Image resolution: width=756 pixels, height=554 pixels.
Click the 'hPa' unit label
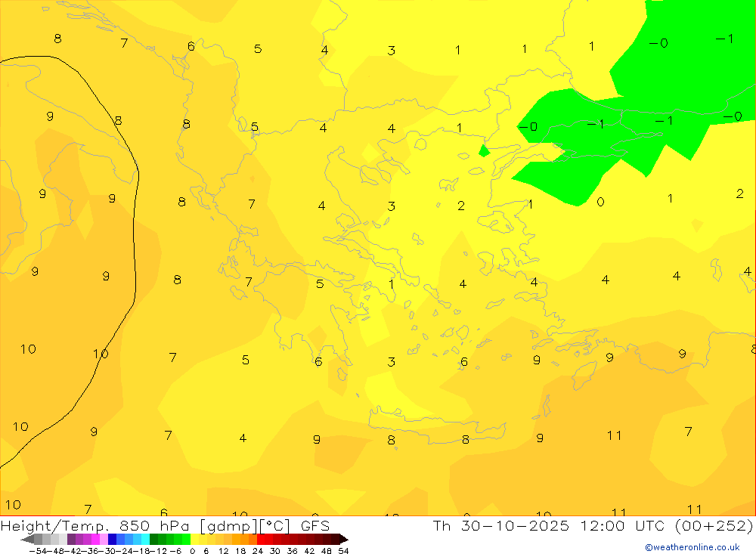point(175,525)
